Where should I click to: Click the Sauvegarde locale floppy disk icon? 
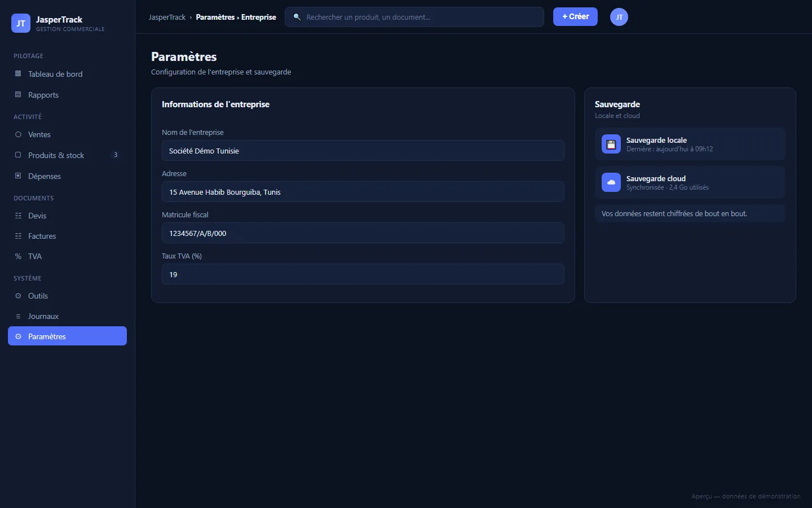(x=611, y=144)
